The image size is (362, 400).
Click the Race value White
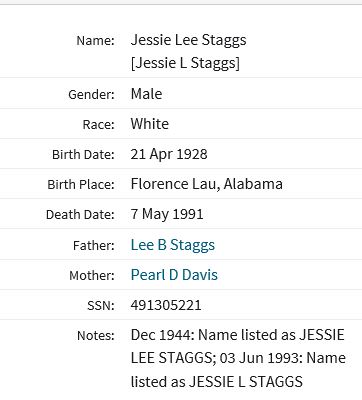tap(150, 124)
